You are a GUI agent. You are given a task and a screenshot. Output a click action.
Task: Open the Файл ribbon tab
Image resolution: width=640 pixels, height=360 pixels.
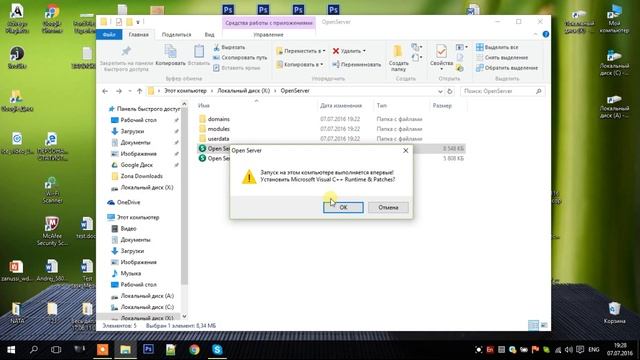click(x=109, y=35)
